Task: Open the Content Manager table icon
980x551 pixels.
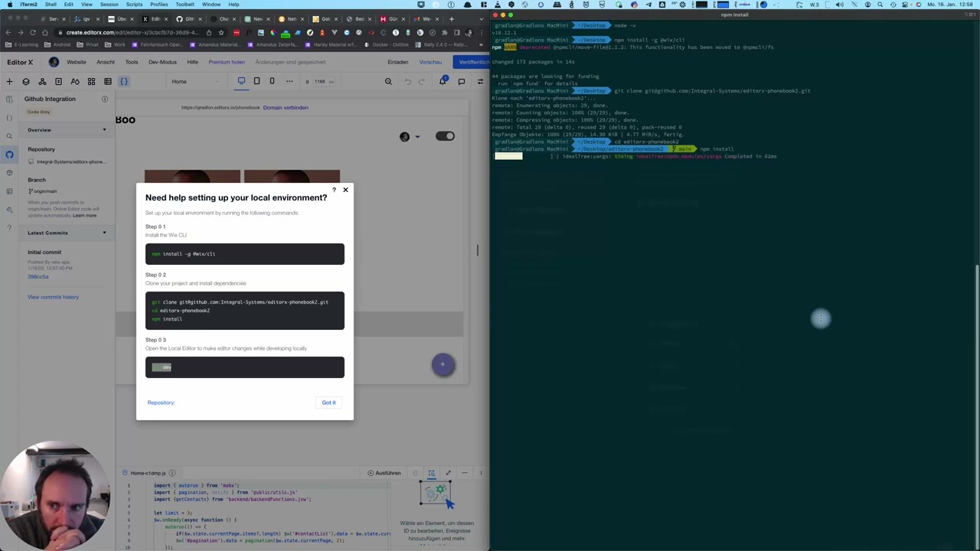Action: [x=108, y=81]
